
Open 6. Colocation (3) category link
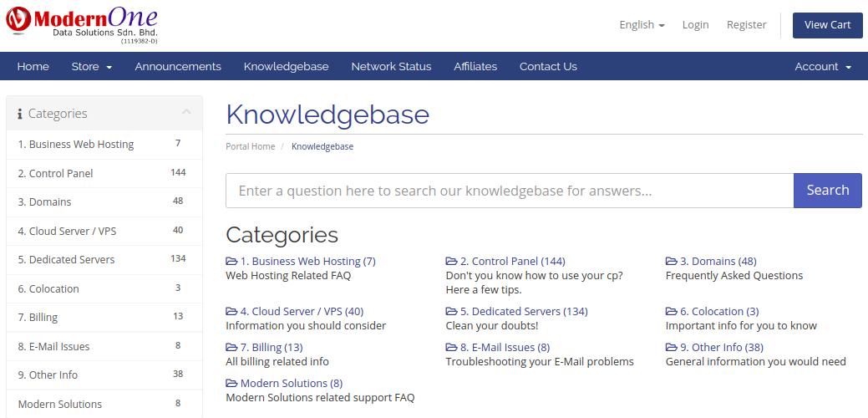point(719,312)
